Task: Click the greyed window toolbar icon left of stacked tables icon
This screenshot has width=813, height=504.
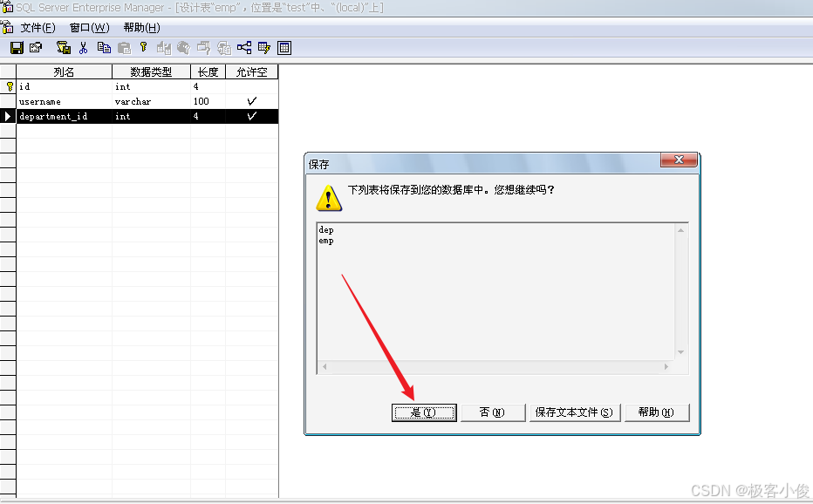Action: [204, 48]
